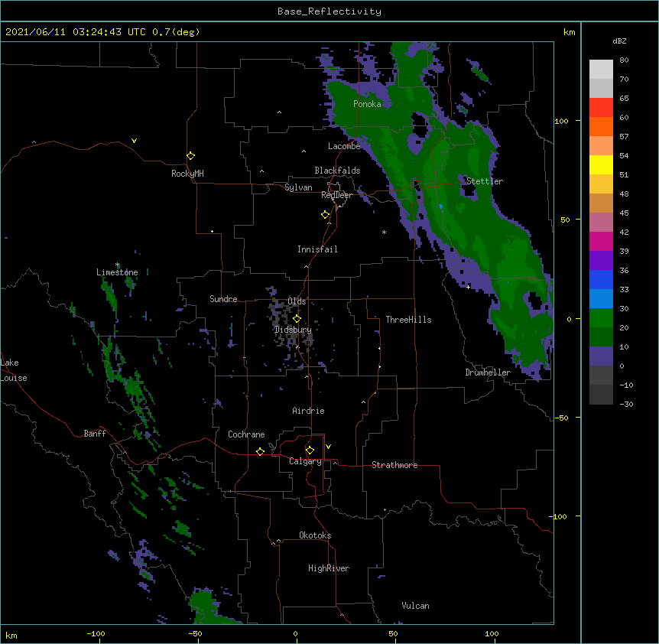Click the Banff label
Image resolution: width=659 pixels, height=644 pixels.
95,434
